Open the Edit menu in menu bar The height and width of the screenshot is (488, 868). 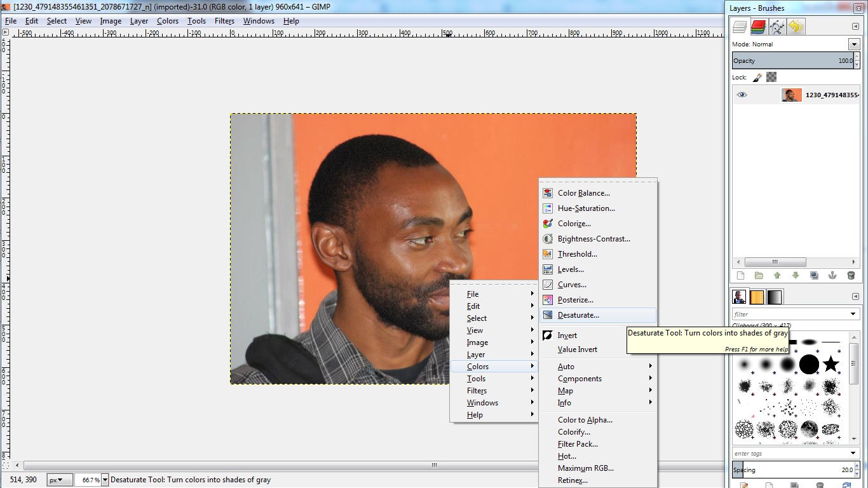tap(32, 21)
